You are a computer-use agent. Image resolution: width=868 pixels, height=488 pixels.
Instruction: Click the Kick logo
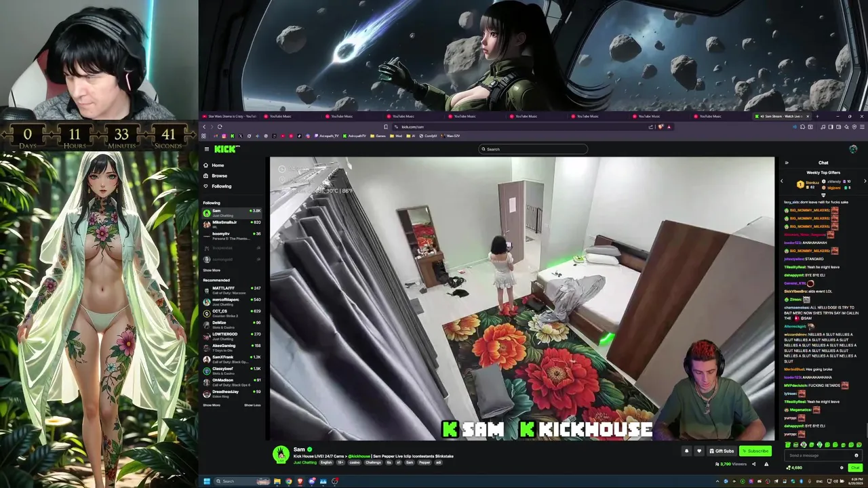click(226, 149)
